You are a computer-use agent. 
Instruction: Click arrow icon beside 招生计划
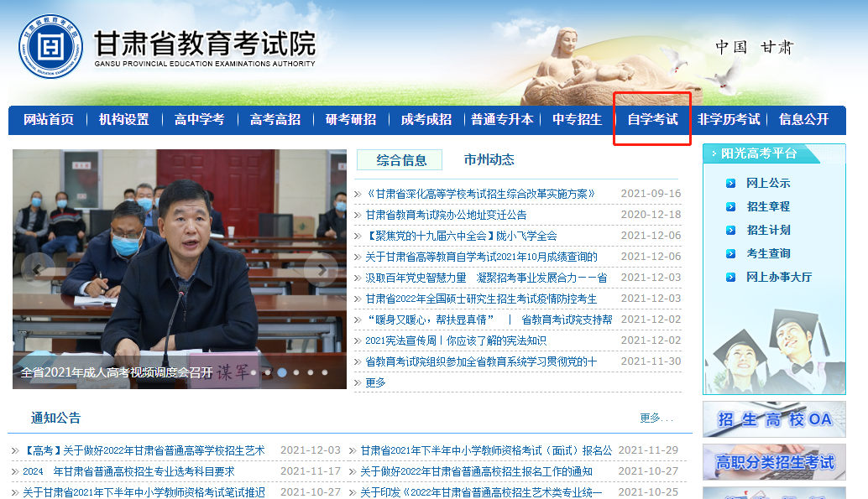(x=730, y=230)
